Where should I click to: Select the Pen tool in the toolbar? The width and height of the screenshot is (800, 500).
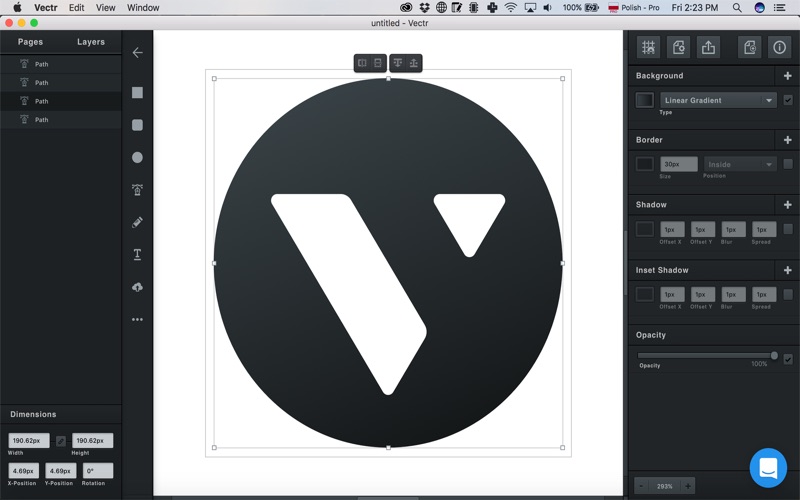137,190
